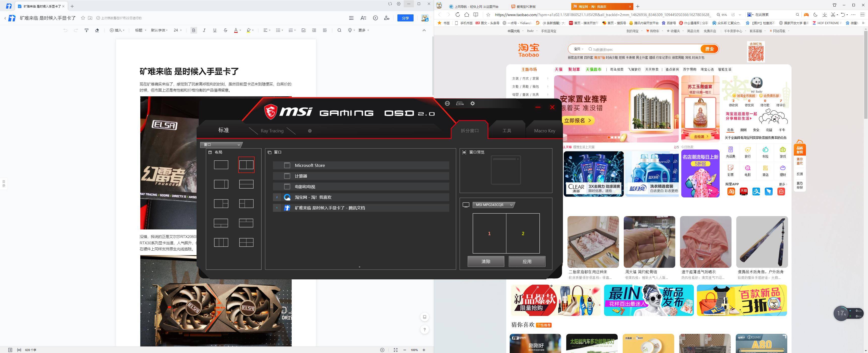Toggle italic formatting in Tencent Docs
Viewport: 868px width, 353px height.
pyautogui.click(x=204, y=30)
